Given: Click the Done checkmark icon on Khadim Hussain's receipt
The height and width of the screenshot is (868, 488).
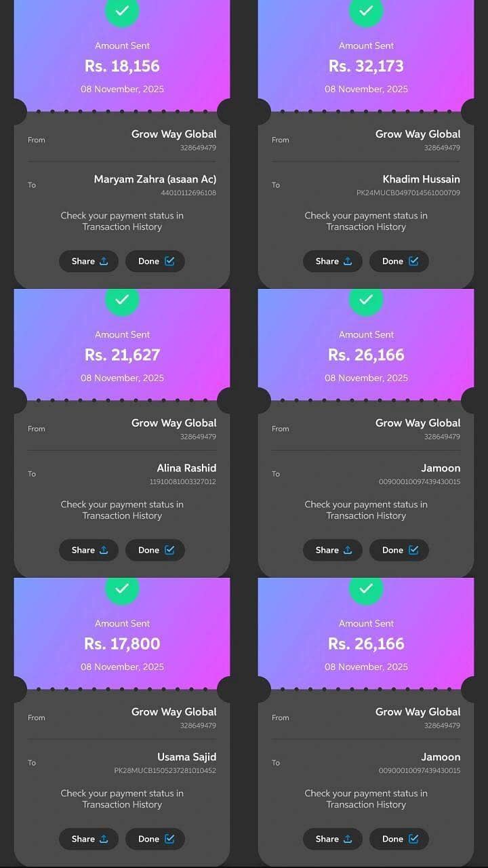Looking at the screenshot, I should pyautogui.click(x=413, y=261).
